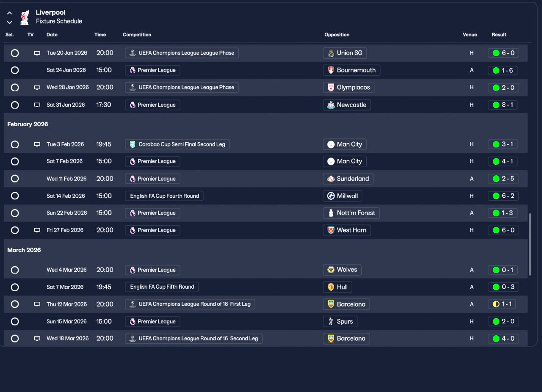
Task: Click the fixture list vertical scrollbar
Action: pyautogui.click(x=529, y=244)
